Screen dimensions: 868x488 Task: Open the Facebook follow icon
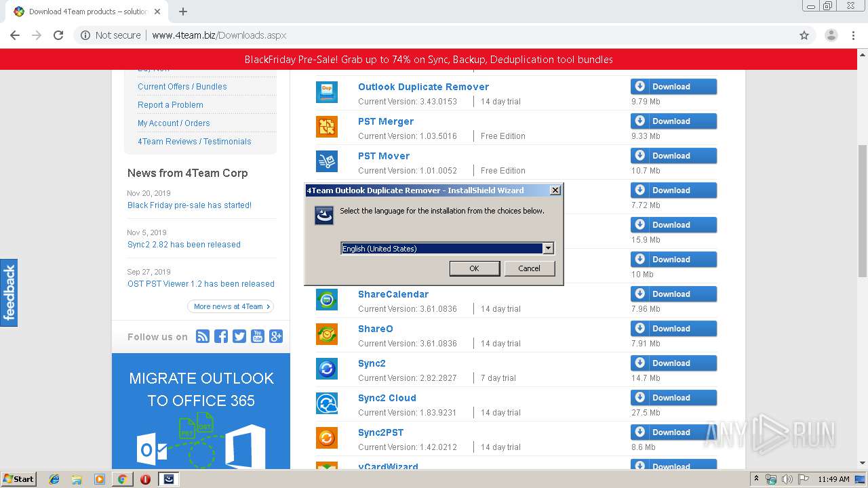point(221,336)
